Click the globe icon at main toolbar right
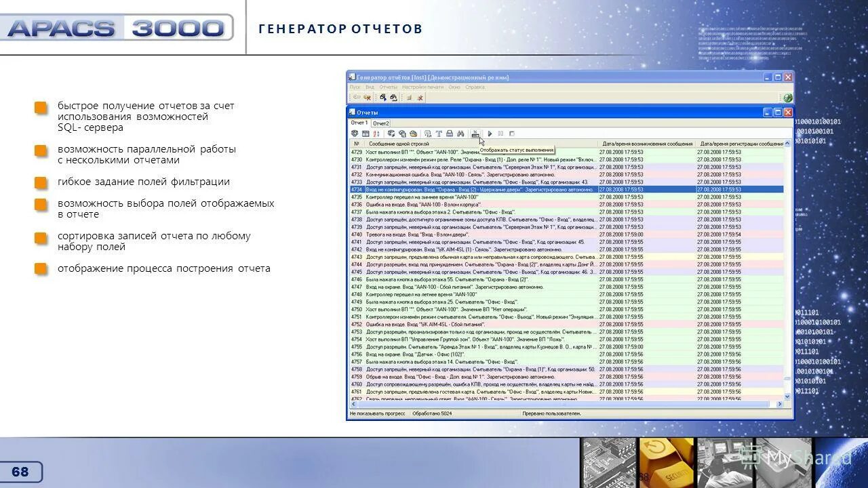 pyautogui.click(x=788, y=98)
